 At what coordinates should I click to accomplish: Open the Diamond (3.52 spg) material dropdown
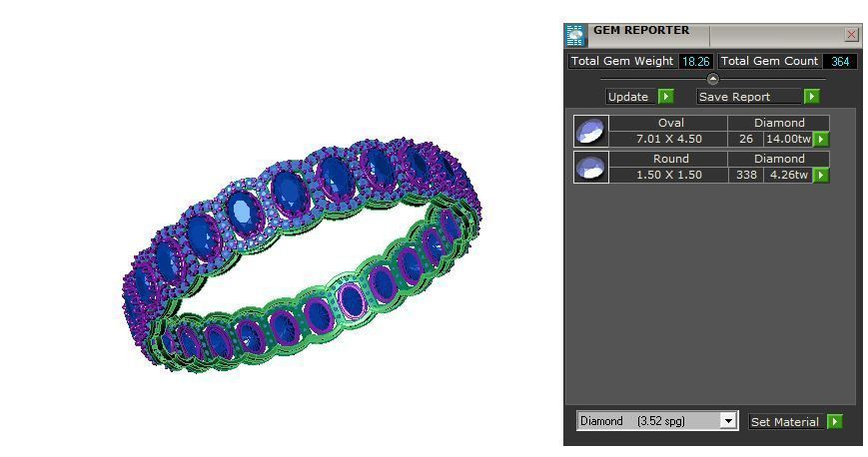coord(657,421)
